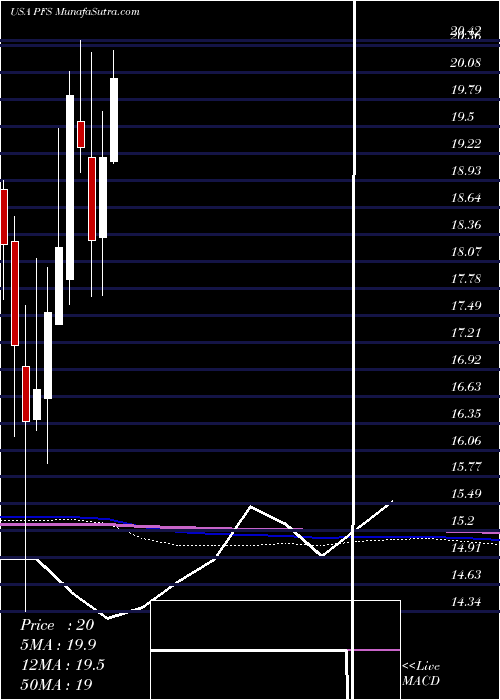Click the 15.77 price axis label
500x700 pixels.
[466, 467]
